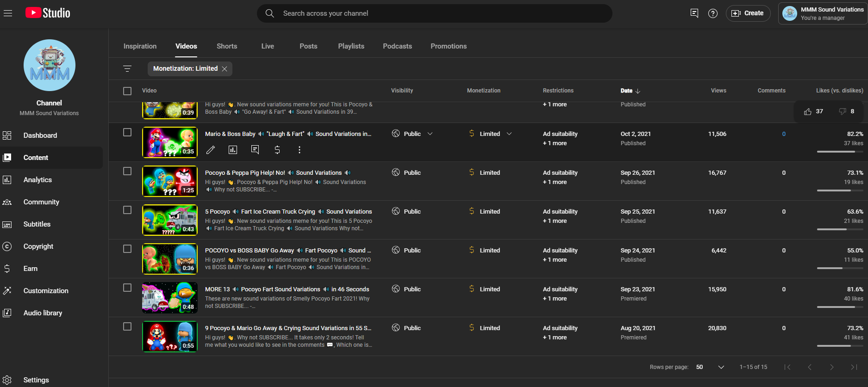868x387 pixels.
Task: Select the 5 Pocoyo Ice Cream Truck checkbox
Action: pyautogui.click(x=127, y=210)
